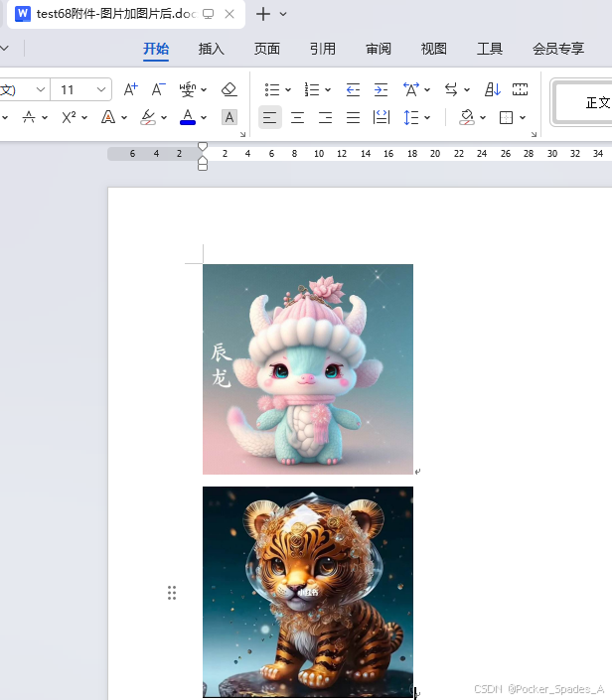Image resolution: width=612 pixels, height=700 pixels.
Task: Select the tiger image in document
Action: point(308,592)
